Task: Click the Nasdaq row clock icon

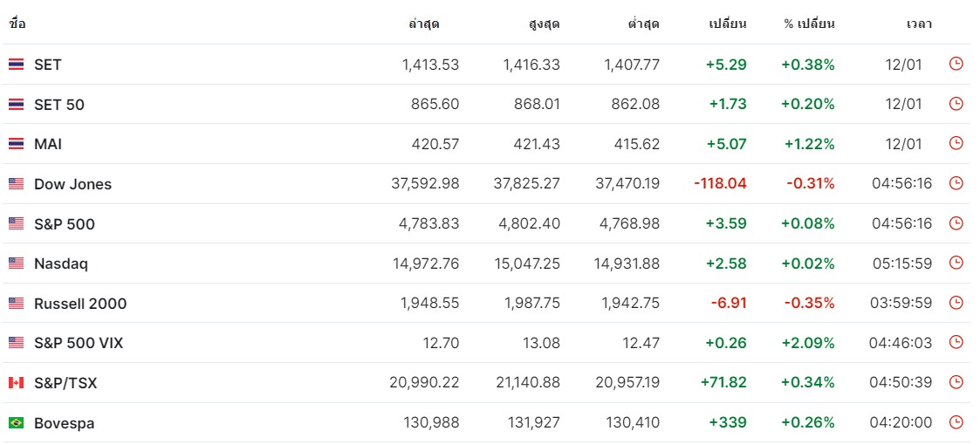Action: click(956, 263)
